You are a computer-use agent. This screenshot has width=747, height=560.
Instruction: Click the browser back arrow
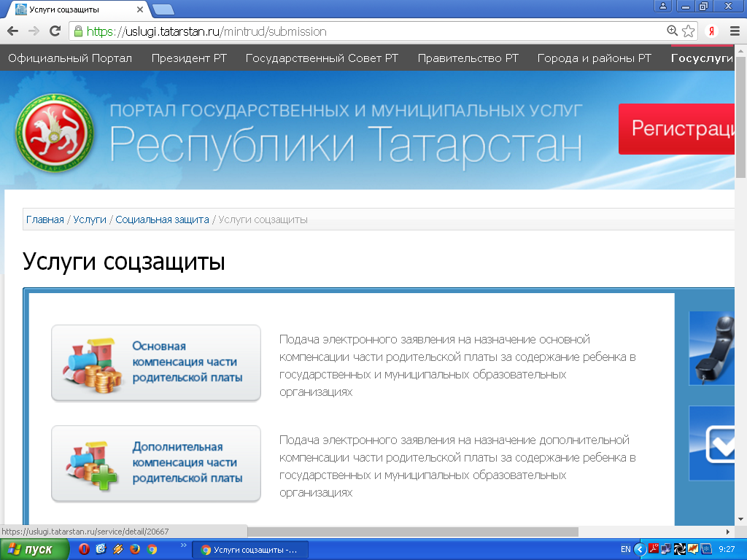(x=12, y=31)
